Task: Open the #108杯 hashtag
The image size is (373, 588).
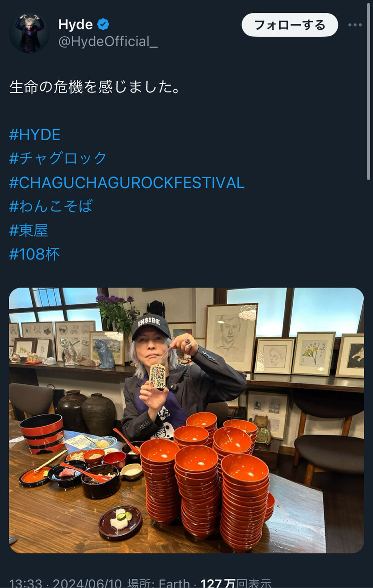Action: (34, 254)
